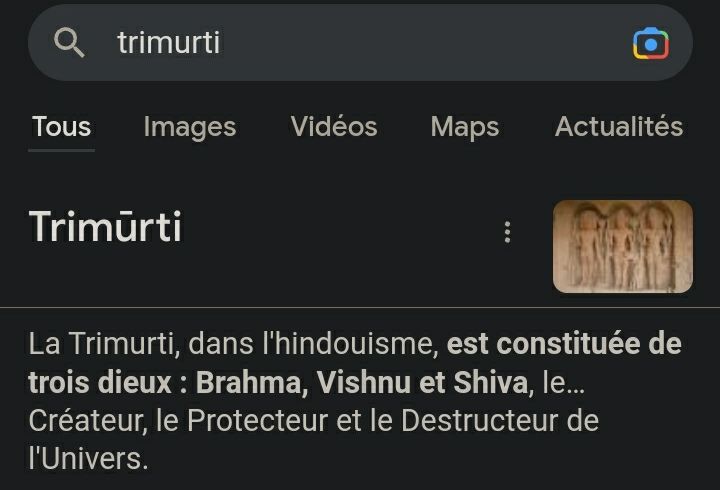This screenshot has width=720, height=490.
Task: Click the snippet line starting with 'Créateur'
Action: click(x=314, y=421)
